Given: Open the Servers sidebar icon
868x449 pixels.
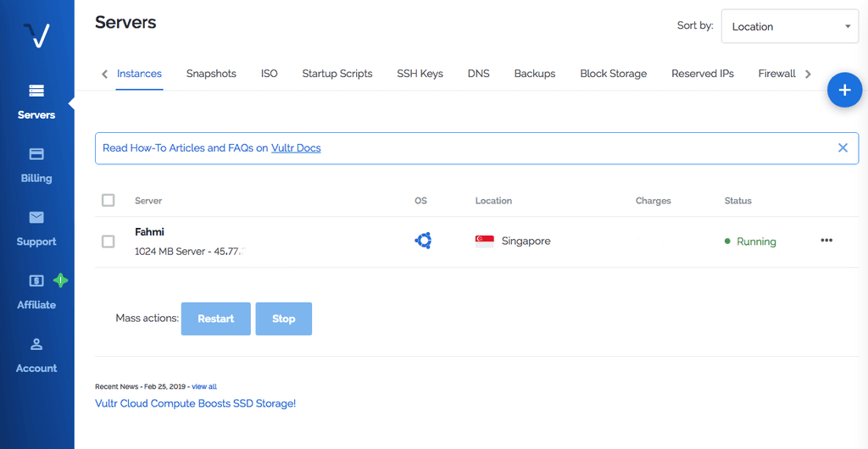Looking at the screenshot, I should click(36, 91).
